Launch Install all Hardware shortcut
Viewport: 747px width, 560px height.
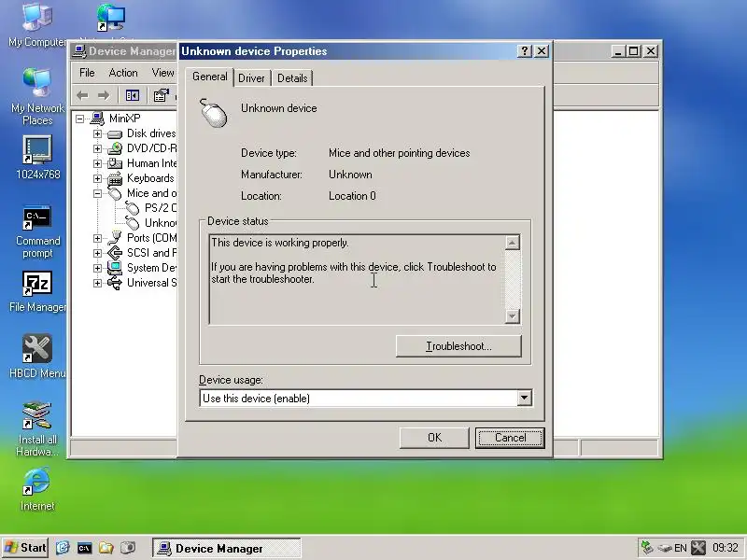point(37,429)
